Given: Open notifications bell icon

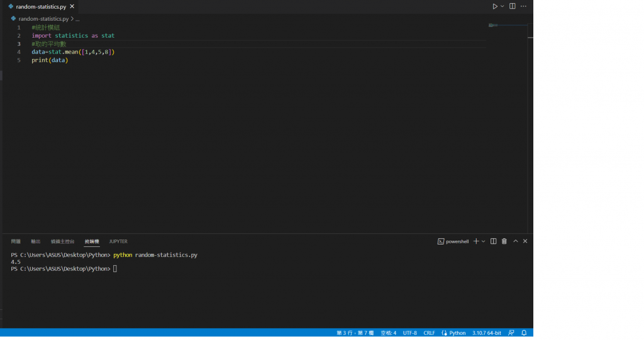Looking at the screenshot, I should point(524,333).
